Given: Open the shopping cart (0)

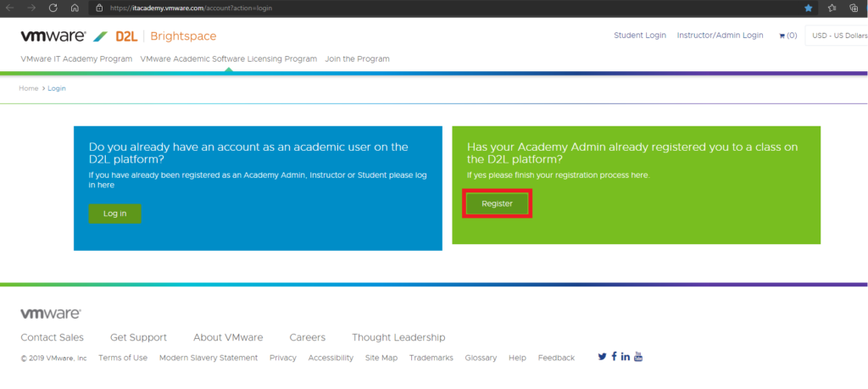Looking at the screenshot, I should point(787,36).
